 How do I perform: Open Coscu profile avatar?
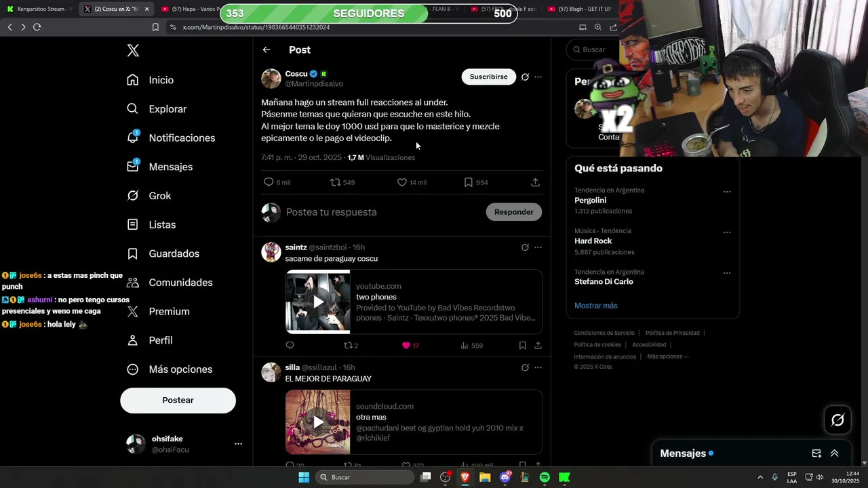(271, 79)
